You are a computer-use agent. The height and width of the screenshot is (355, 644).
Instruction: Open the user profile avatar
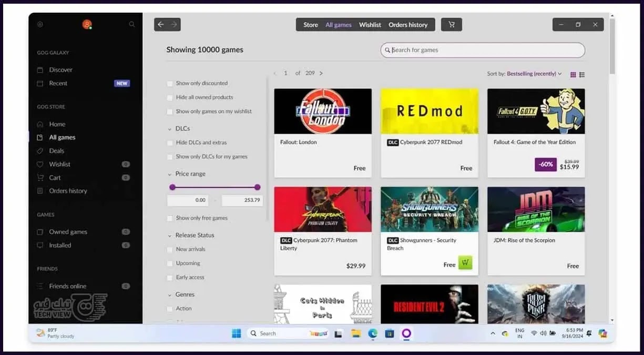(87, 24)
